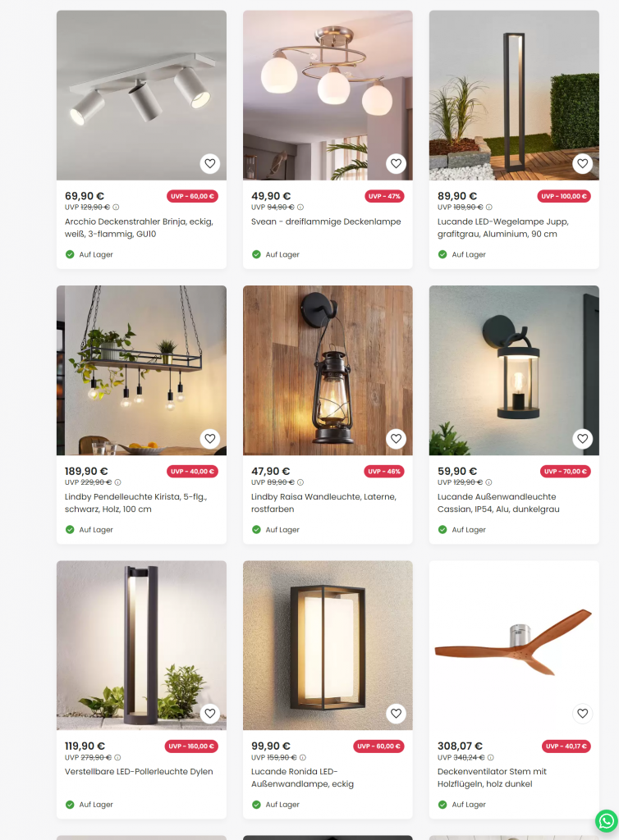Heart the Lucande Ronida wall lamp

click(396, 714)
